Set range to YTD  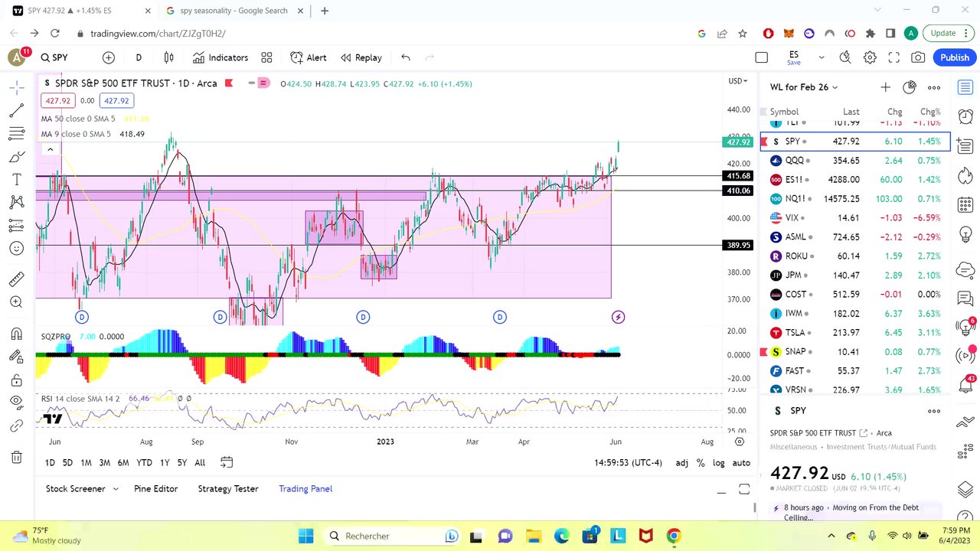[x=144, y=462]
